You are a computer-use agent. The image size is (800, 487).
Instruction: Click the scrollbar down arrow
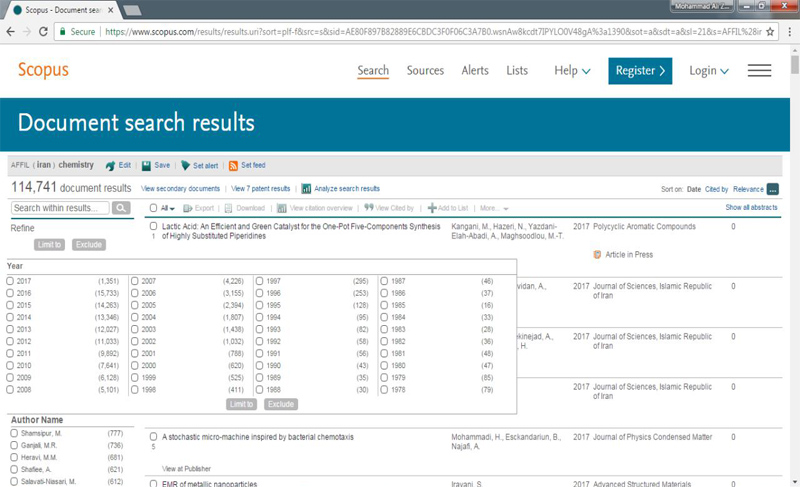(x=795, y=482)
